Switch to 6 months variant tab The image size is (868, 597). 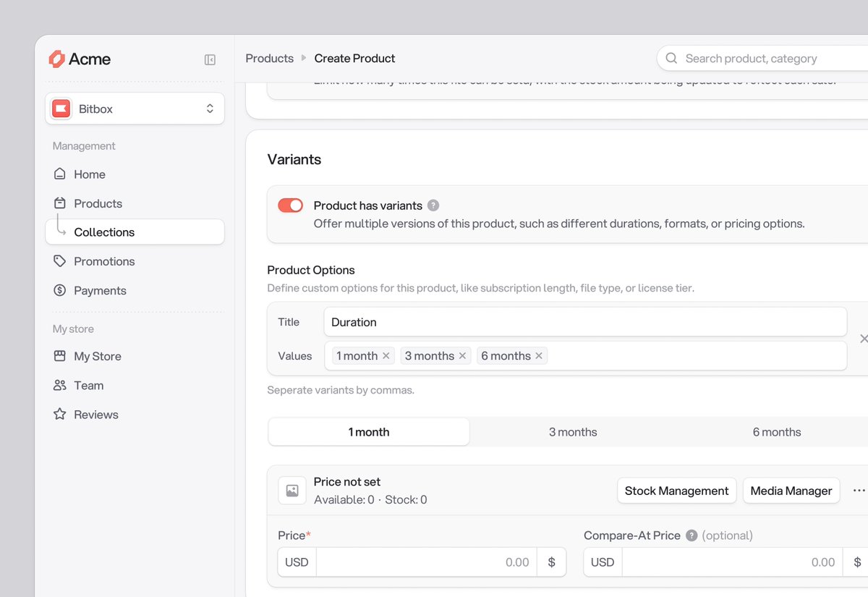(777, 432)
